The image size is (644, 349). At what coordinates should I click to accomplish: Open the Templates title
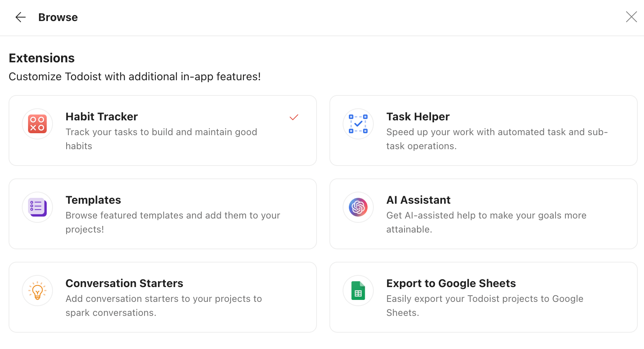(x=93, y=200)
